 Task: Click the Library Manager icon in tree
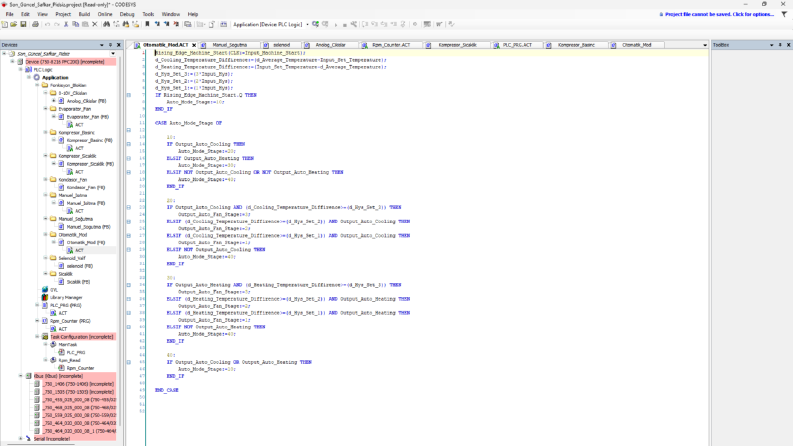(45, 297)
